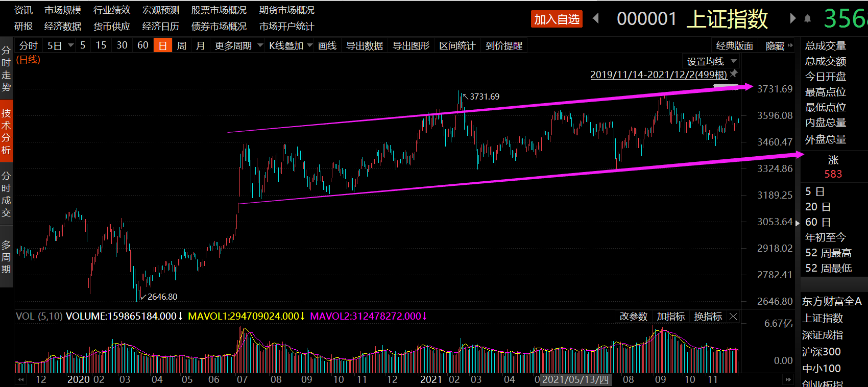
Task: Click the 加入自选 button
Action: [x=557, y=19]
